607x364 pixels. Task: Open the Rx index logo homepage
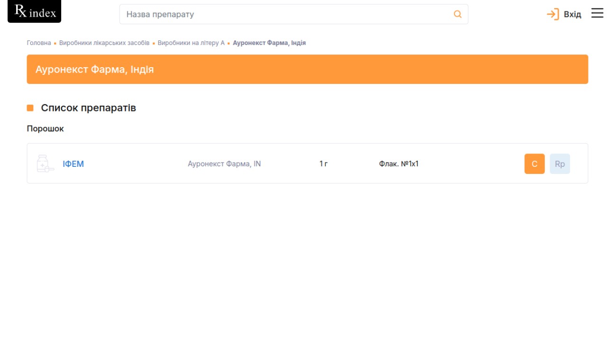(x=34, y=11)
